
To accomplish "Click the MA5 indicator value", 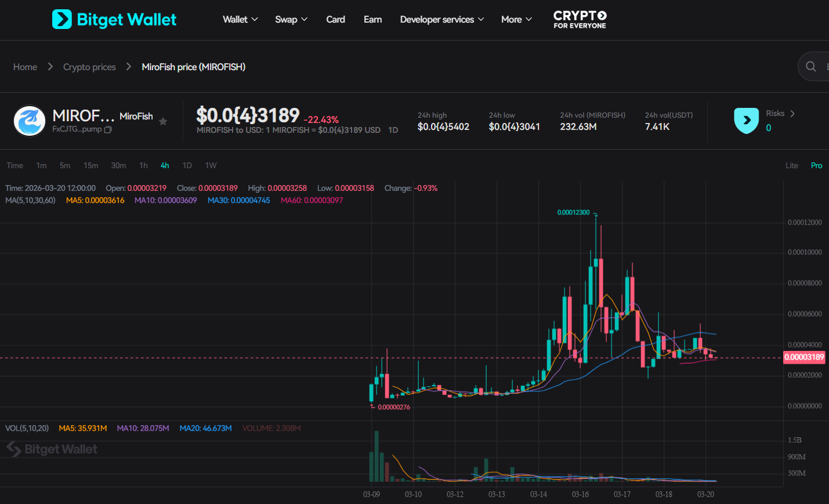I will [x=95, y=200].
